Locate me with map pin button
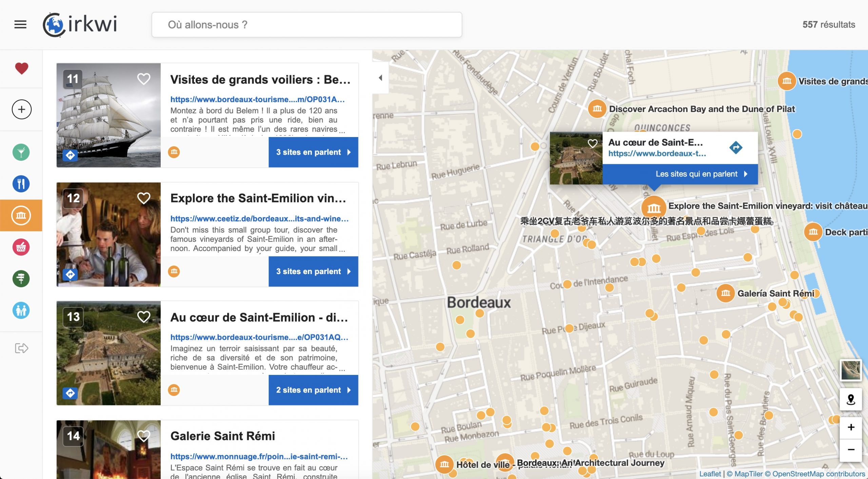 click(851, 399)
